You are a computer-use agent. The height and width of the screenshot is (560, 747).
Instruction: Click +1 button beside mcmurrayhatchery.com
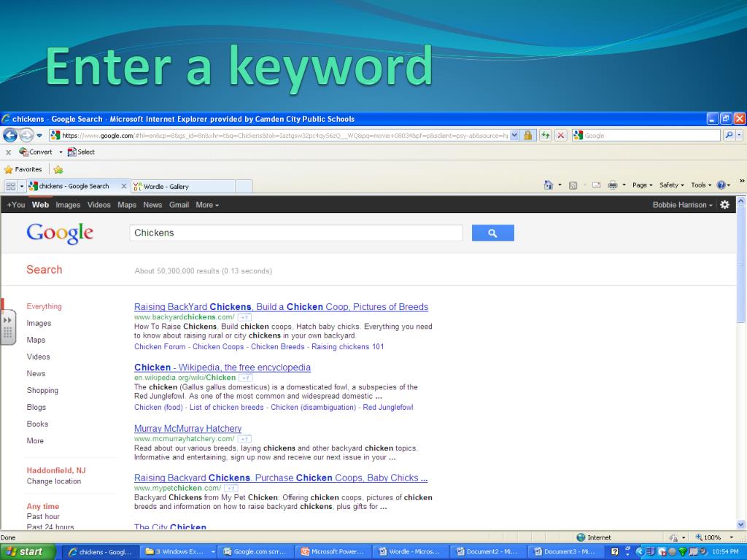pyautogui.click(x=244, y=438)
